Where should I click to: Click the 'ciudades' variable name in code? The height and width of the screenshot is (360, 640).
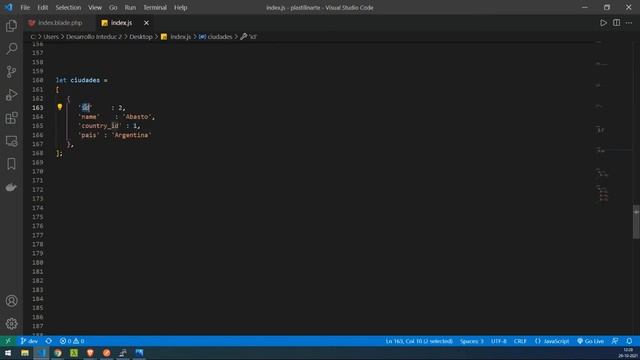(x=85, y=80)
